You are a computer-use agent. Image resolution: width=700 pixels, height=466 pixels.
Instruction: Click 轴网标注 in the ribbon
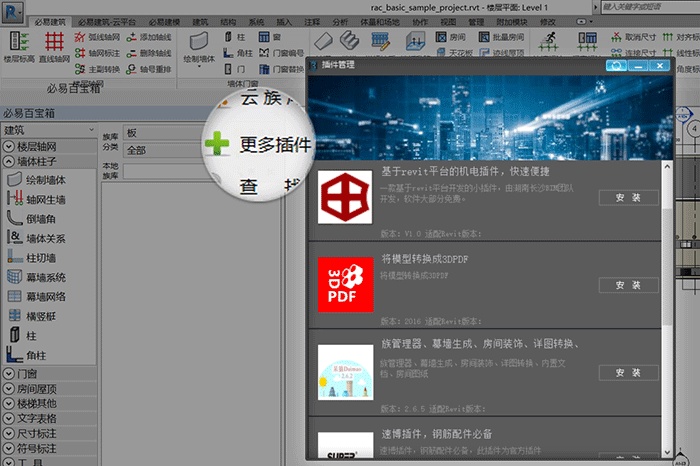coord(98,53)
